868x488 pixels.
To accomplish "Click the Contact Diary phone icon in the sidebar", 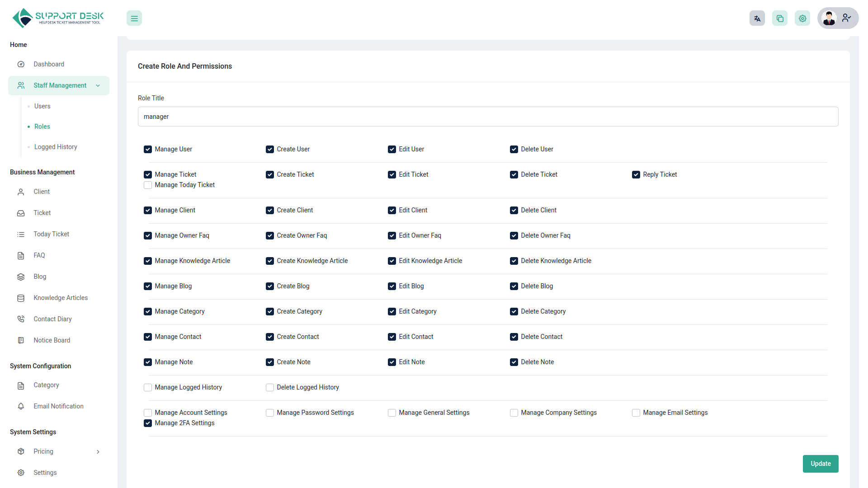I will 21,319.
